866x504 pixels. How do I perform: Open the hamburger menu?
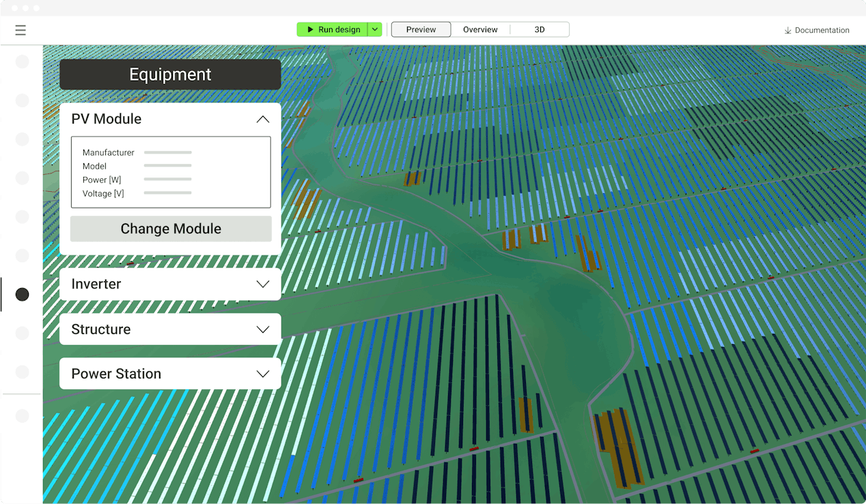pos(20,30)
